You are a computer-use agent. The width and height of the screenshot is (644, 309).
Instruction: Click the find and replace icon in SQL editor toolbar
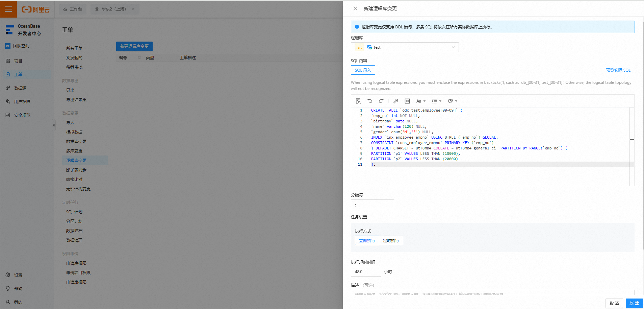coord(358,101)
